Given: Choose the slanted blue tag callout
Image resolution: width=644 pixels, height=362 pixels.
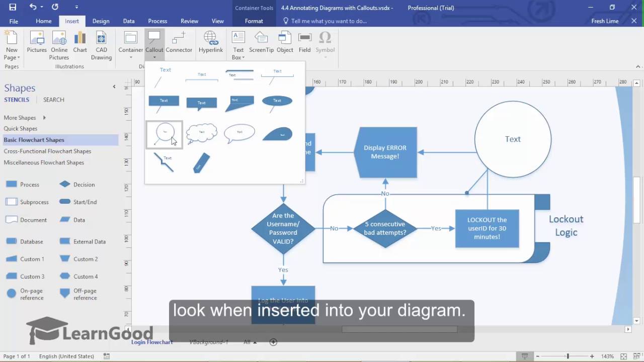Looking at the screenshot, I should tap(201, 163).
